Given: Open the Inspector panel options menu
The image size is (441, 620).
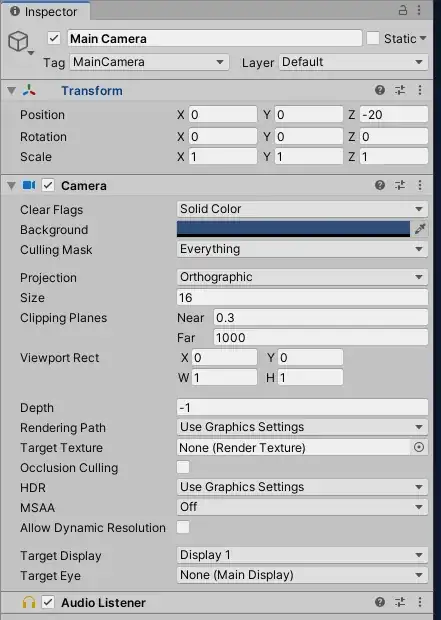Looking at the screenshot, I should point(419,10).
